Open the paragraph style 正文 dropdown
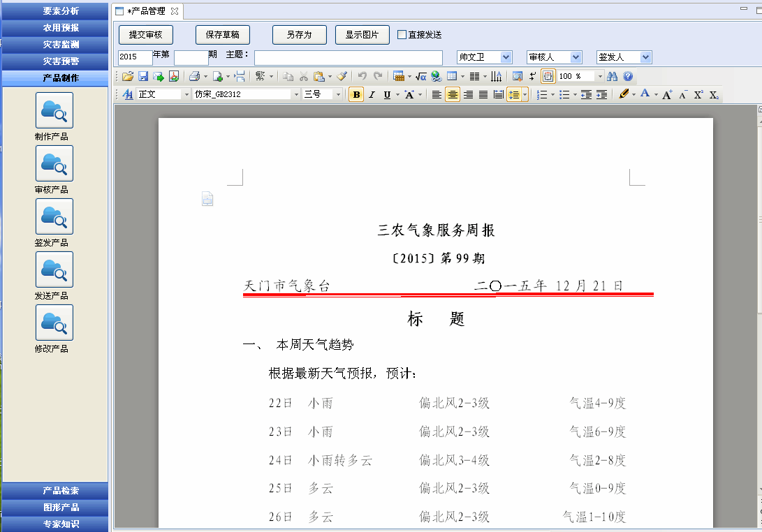This screenshot has height=532, width=762. click(x=186, y=94)
